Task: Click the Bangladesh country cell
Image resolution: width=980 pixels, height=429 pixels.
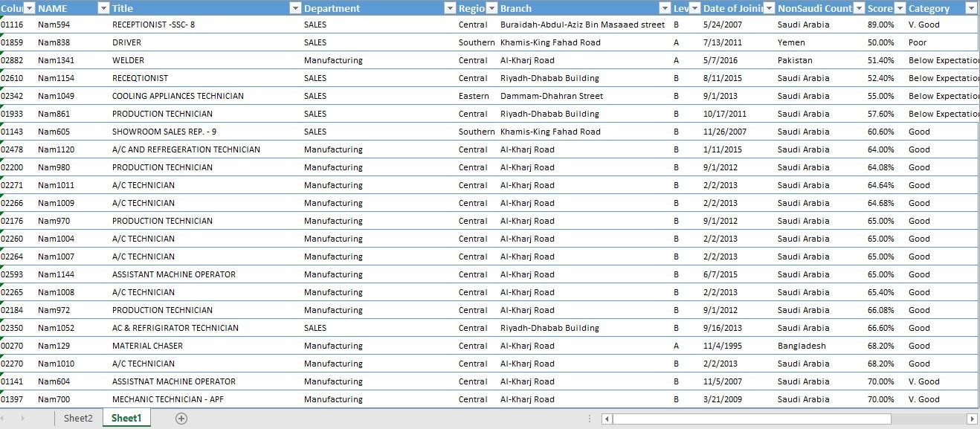Action: (x=802, y=346)
